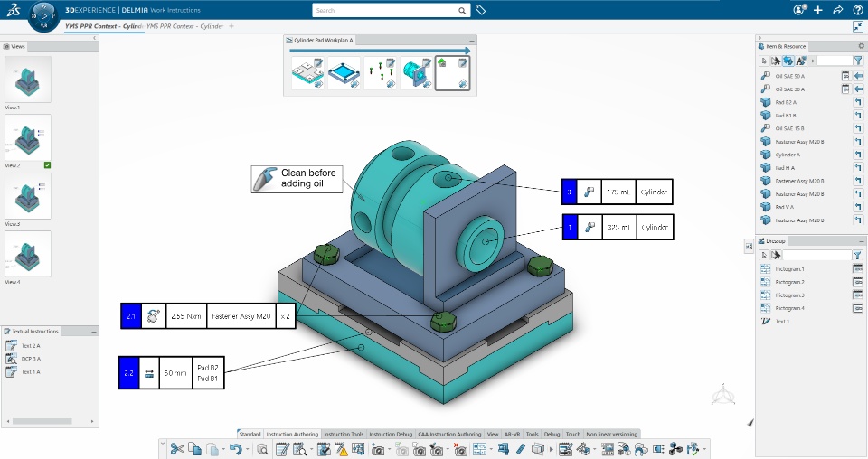This screenshot has height=459, width=868.
Task: Switch to second YMS PPR Context tab
Action: [x=184, y=26]
